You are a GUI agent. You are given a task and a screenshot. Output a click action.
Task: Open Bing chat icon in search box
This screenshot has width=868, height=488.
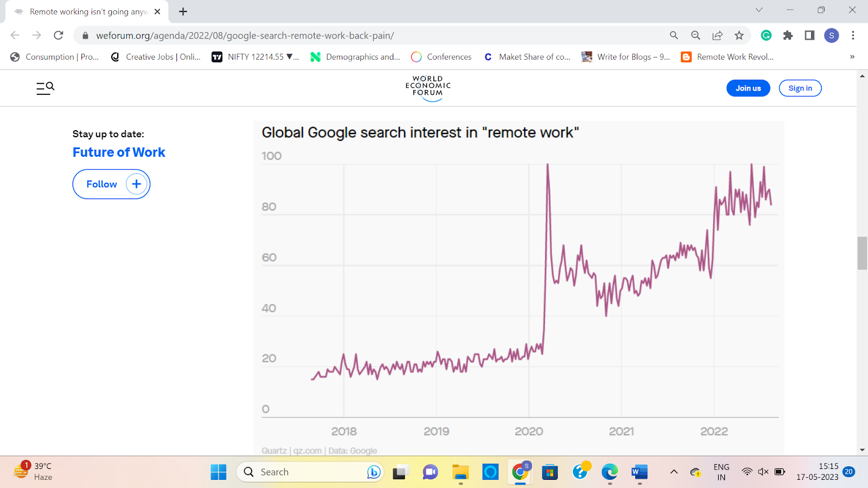373,472
